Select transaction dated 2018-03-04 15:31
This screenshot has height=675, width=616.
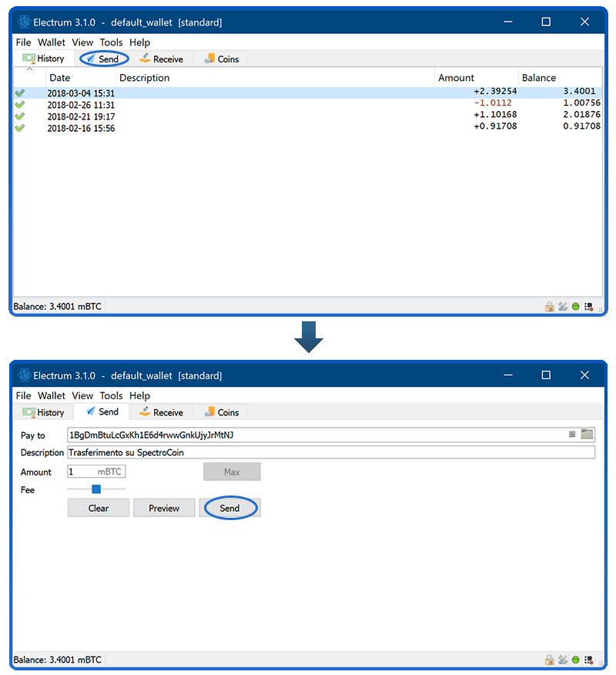pyautogui.click(x=307, y=93)
